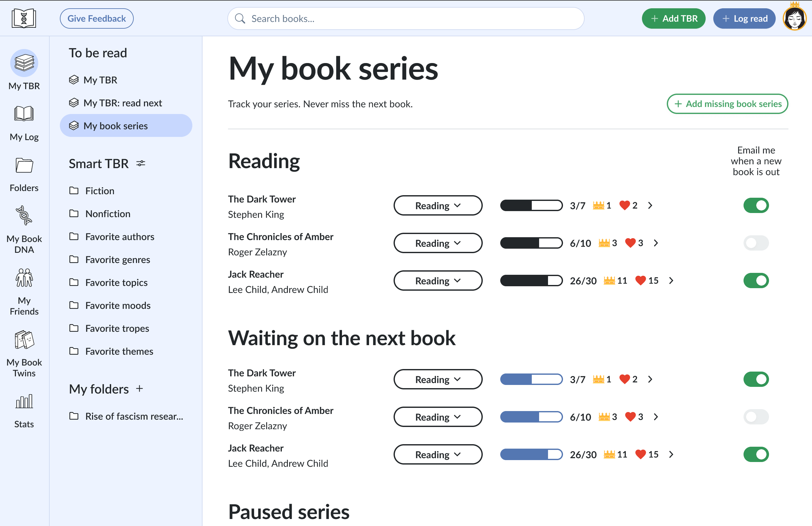Open status dropdown for Jack Reacher in Reading section
This screenshot has height=526, width=812.
[438, 281]
